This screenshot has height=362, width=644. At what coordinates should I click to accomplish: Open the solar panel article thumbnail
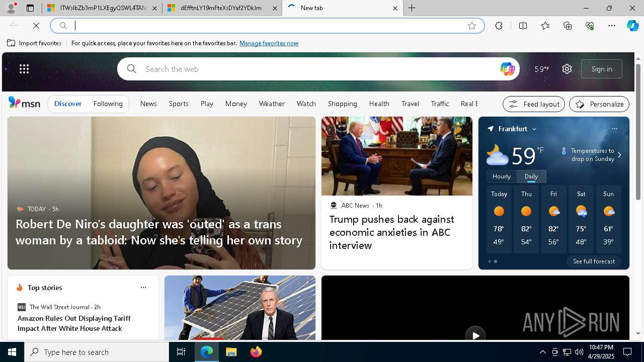(x=240, y=308)
